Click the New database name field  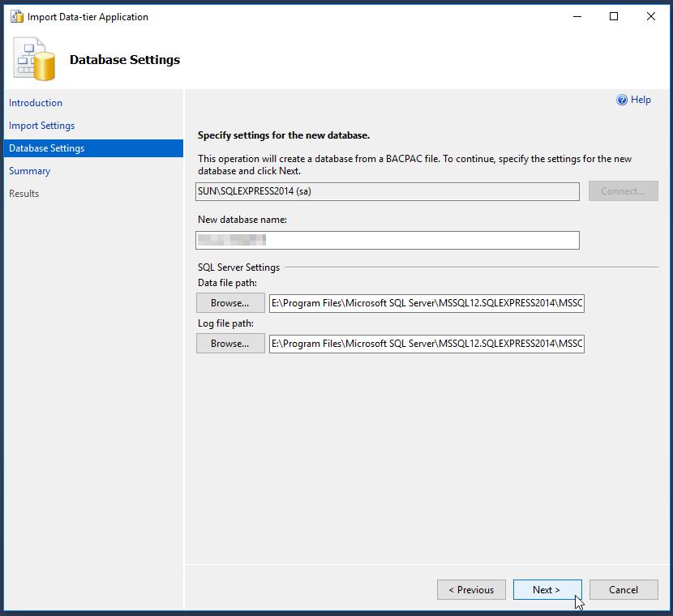click(x=387, y=240)
